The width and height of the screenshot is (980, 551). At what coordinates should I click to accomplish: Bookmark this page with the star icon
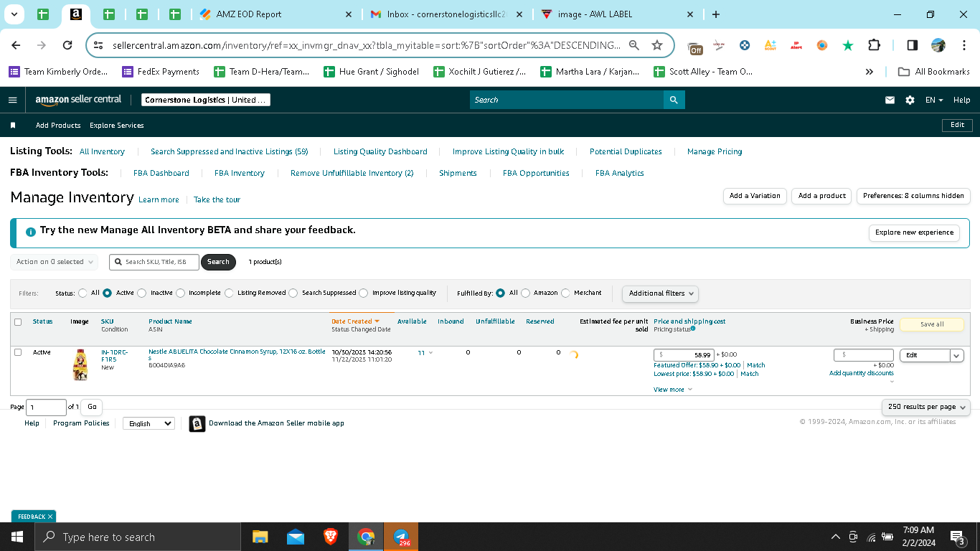(x=657, y=45)
